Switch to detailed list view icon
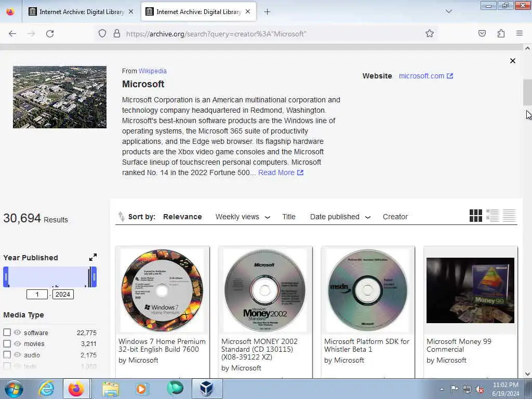 click(x=493, y=216)
